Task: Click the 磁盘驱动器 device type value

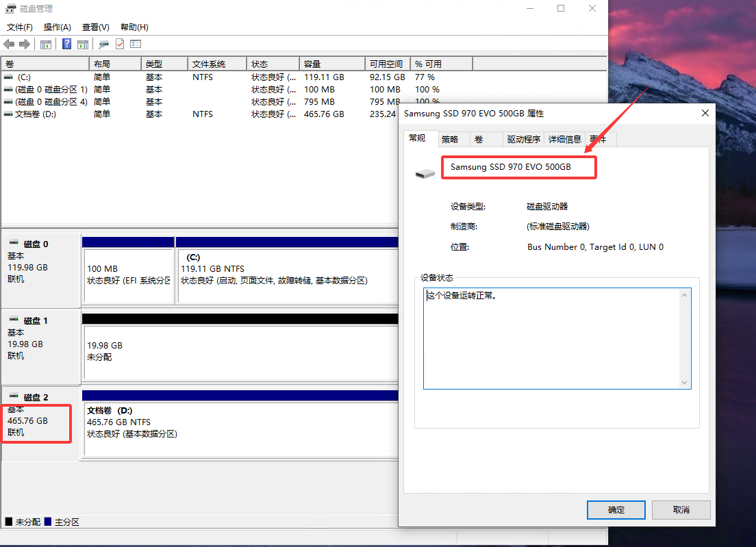Action: [x=547, y=206]
